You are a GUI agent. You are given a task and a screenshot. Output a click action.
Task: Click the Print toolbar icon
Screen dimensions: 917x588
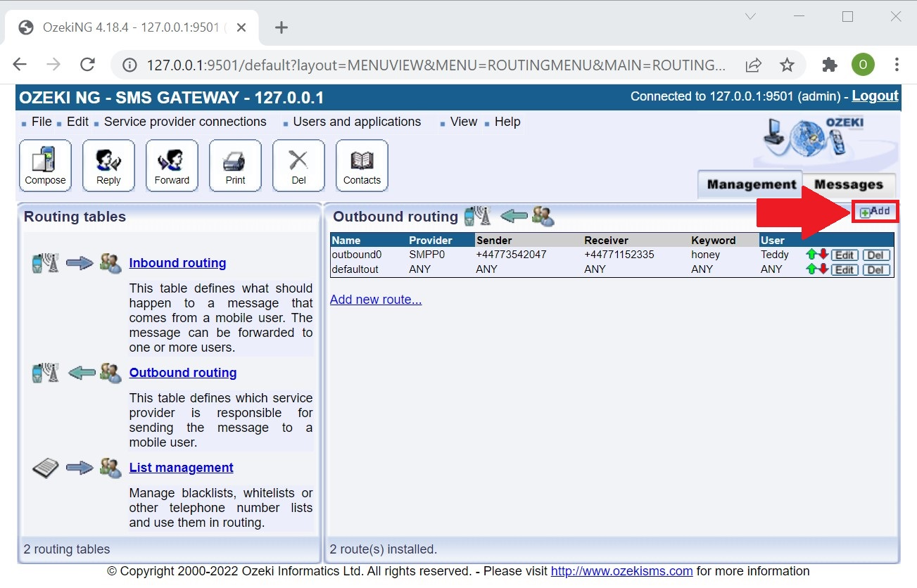[x=235, y=165]
